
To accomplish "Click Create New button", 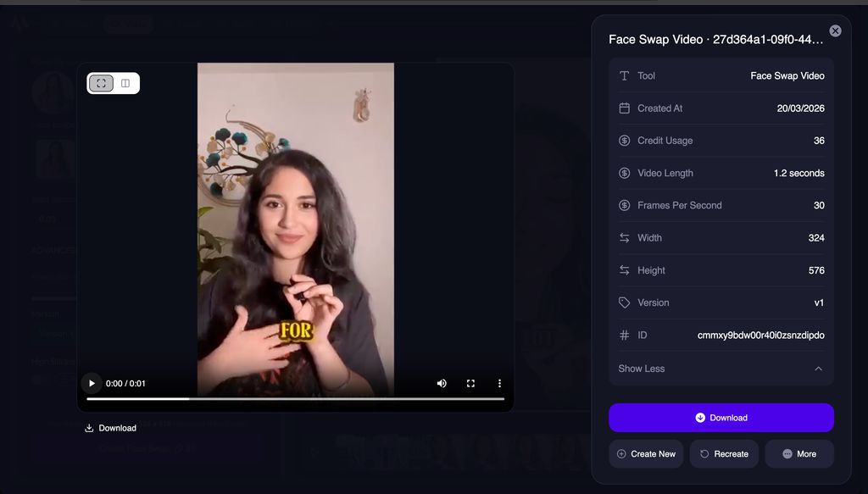I will pos(646,453).
